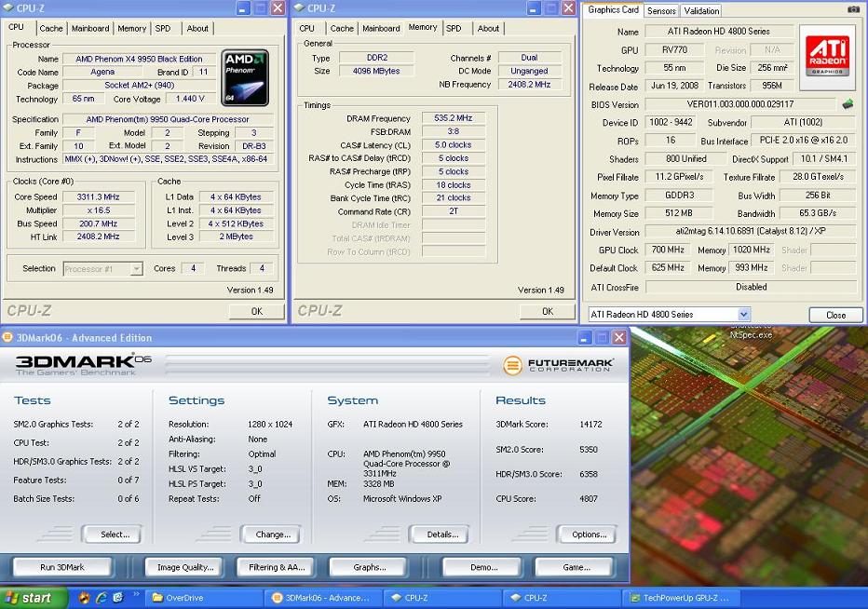The width and height of the screenshot is (868, 609).
Task: Click the Change... button under Settings
Action: [271, 535]
